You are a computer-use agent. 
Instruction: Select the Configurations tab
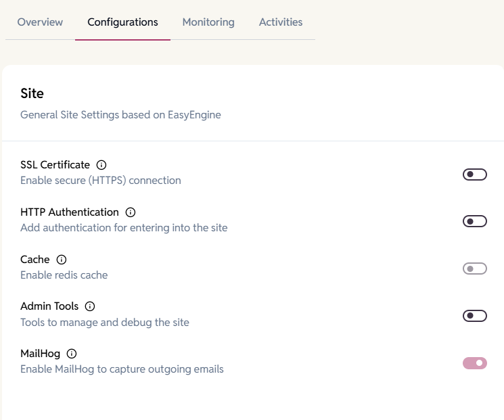pos(122,22)
